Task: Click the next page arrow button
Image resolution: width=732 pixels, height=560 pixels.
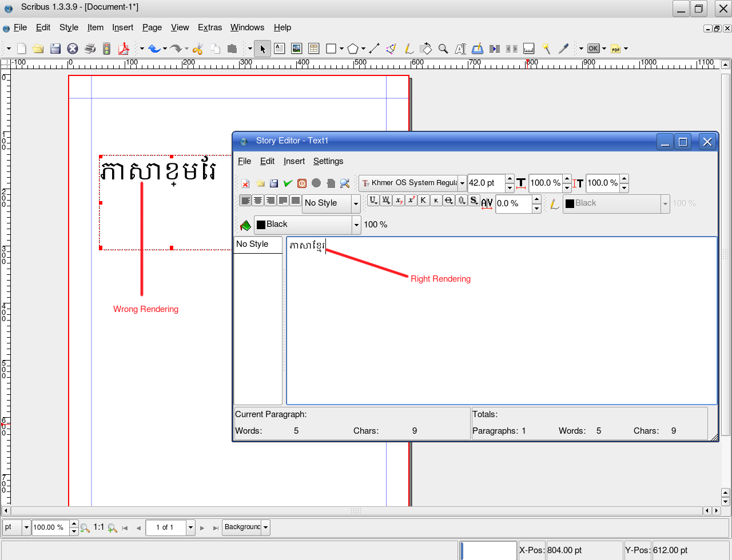Action: pos(202,528)
